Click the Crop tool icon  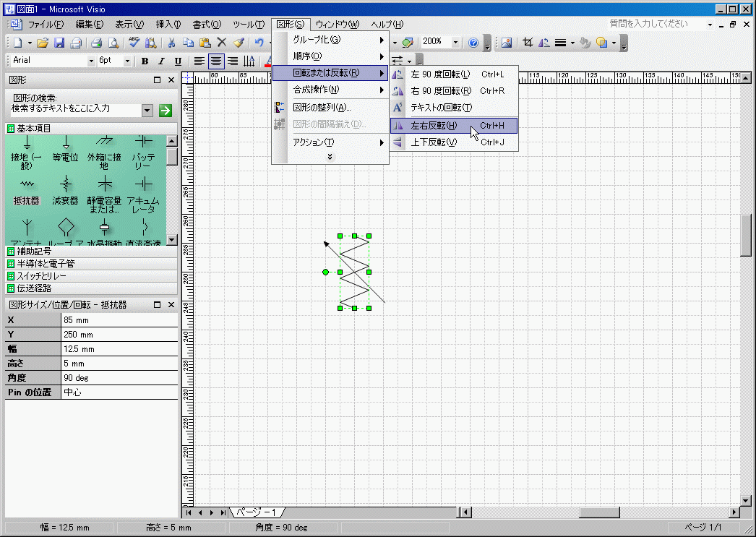[528, 43]
